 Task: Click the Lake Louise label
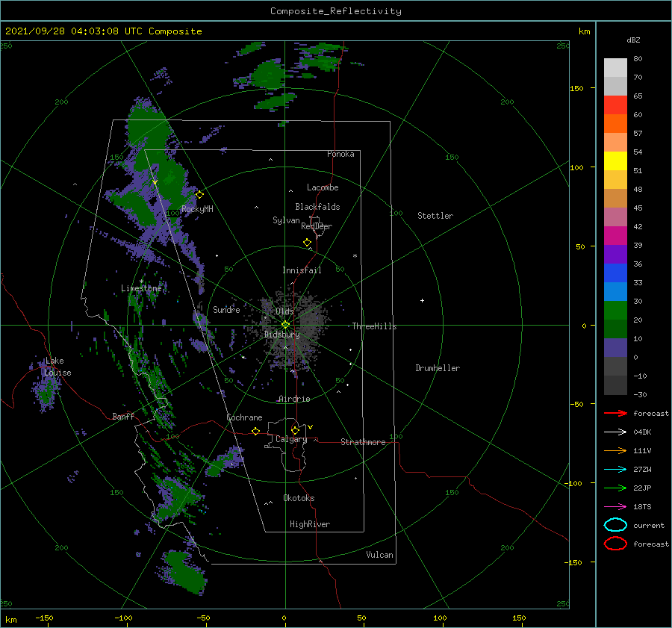pyautogui.click(x=57, y=367)
